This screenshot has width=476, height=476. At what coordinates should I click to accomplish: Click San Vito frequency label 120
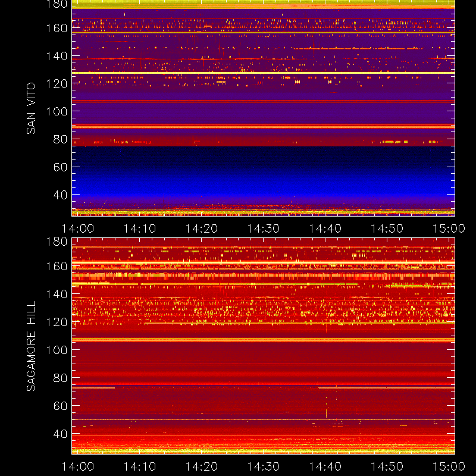[x=57, y=84]
